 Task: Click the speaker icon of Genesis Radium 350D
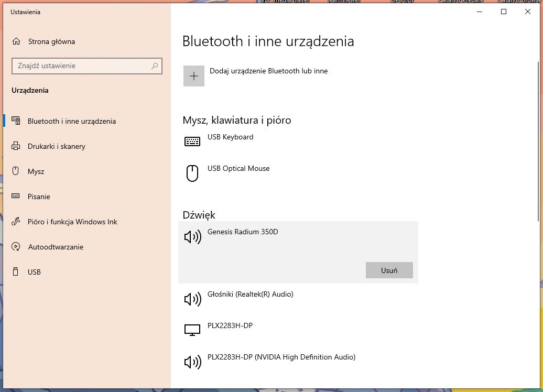192,237
